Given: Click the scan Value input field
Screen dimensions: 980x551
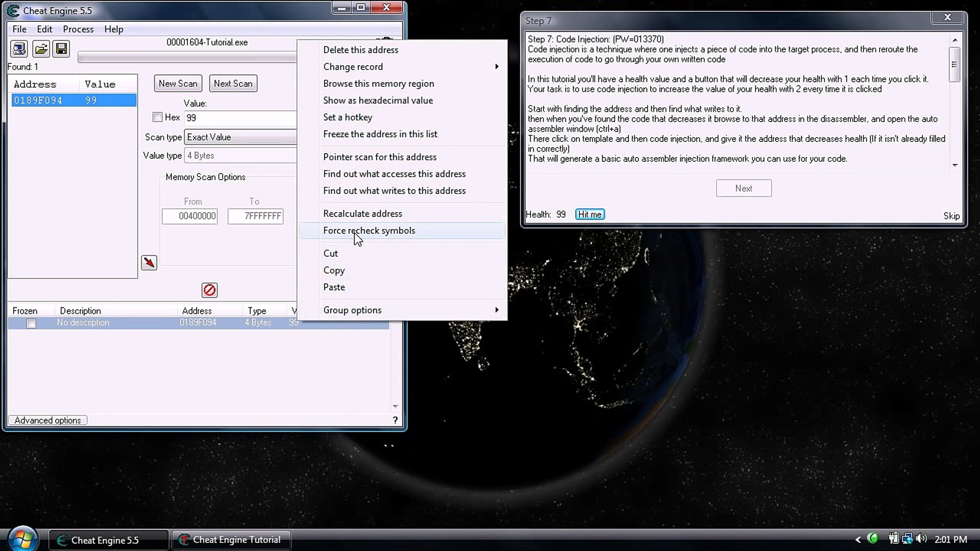Looking at the screenshot, I should point(240,118).
